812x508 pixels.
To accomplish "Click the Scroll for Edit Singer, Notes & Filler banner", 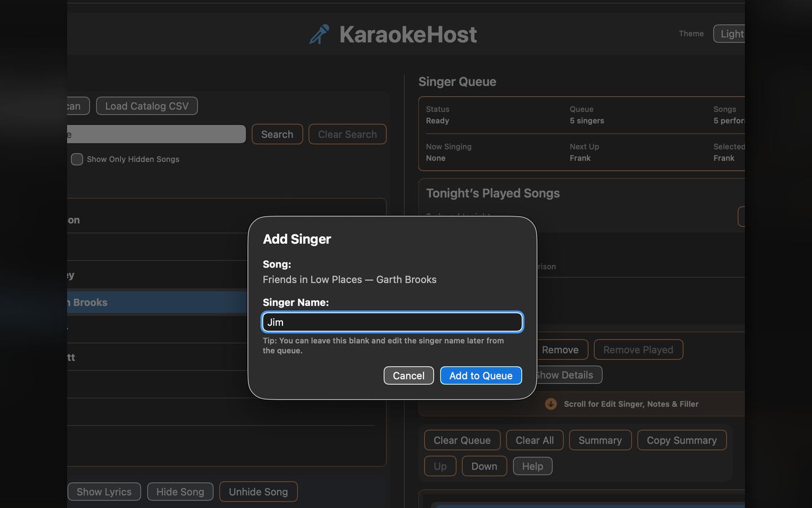I will [582, 404].
